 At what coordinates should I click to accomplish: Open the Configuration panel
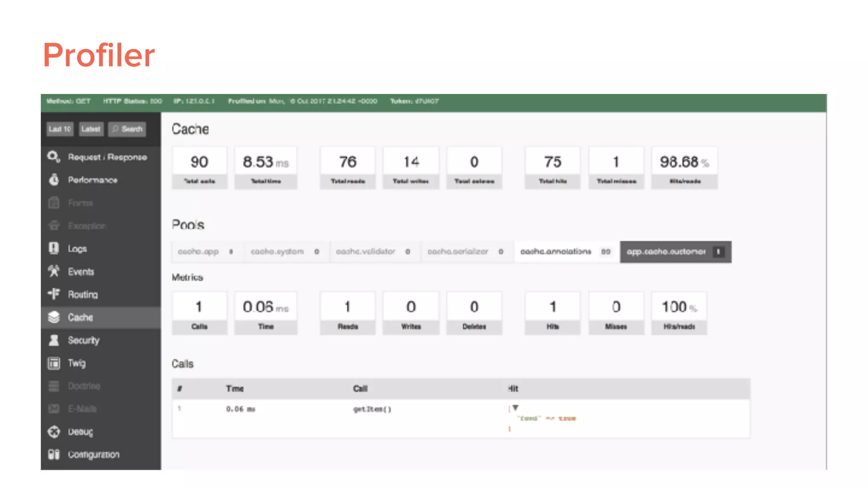101,455
